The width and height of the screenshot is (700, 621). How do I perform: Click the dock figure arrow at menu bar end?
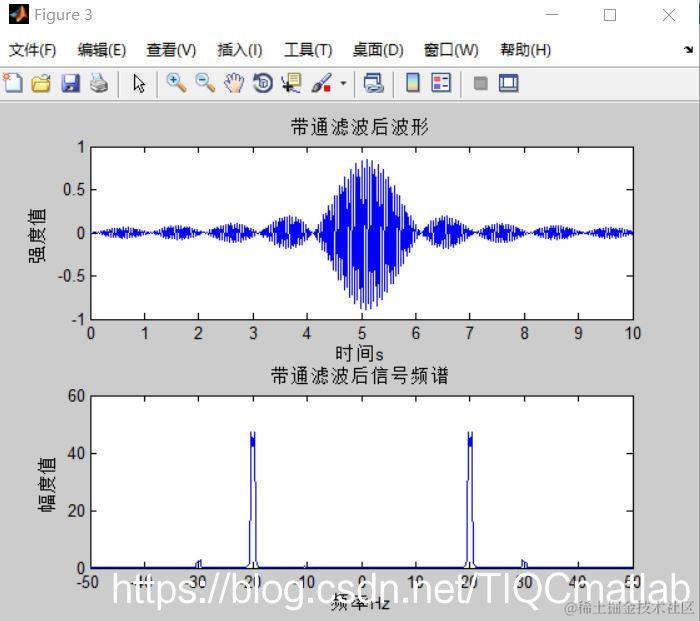click(x=688, y=50)
